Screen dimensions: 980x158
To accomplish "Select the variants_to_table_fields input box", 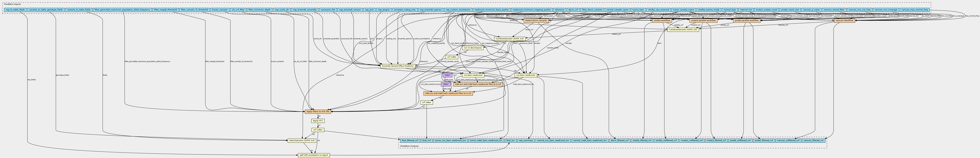I will [78, 10].
